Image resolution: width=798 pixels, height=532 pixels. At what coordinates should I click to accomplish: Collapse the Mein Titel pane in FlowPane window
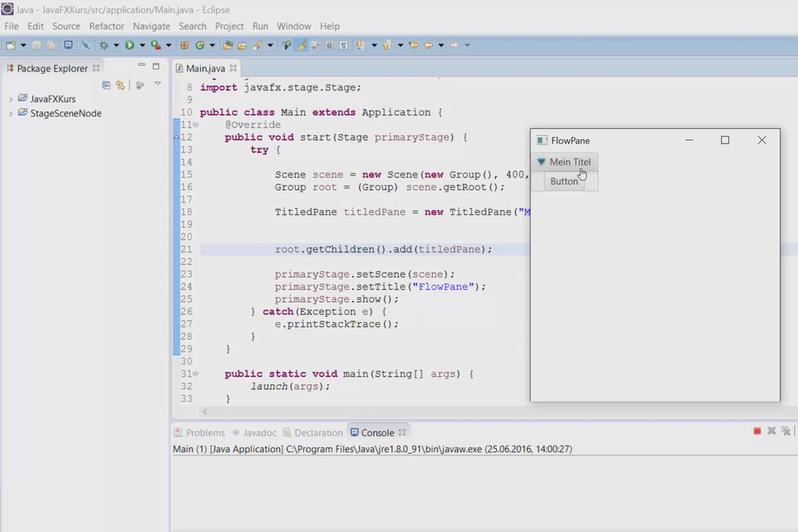click(x=541, y=162)
